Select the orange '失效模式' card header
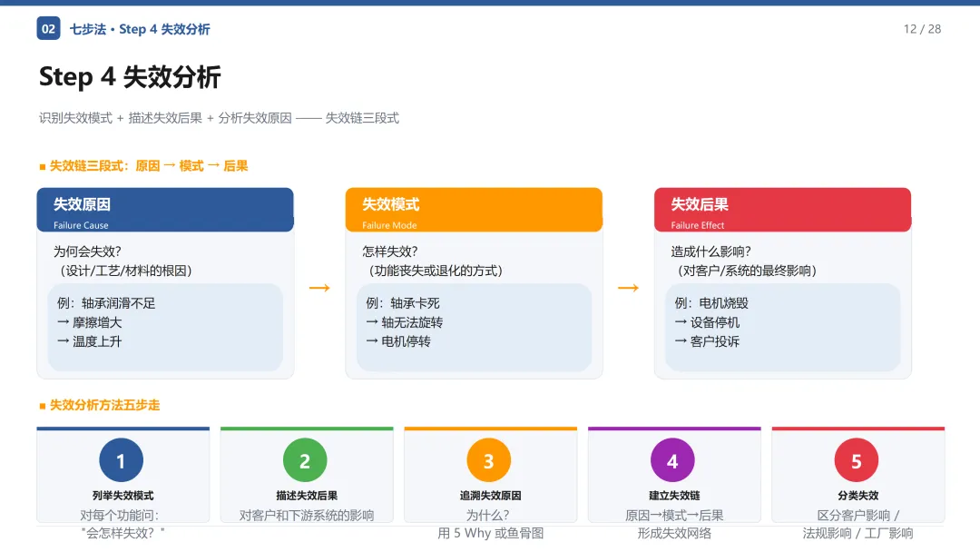 click(474, 210)
